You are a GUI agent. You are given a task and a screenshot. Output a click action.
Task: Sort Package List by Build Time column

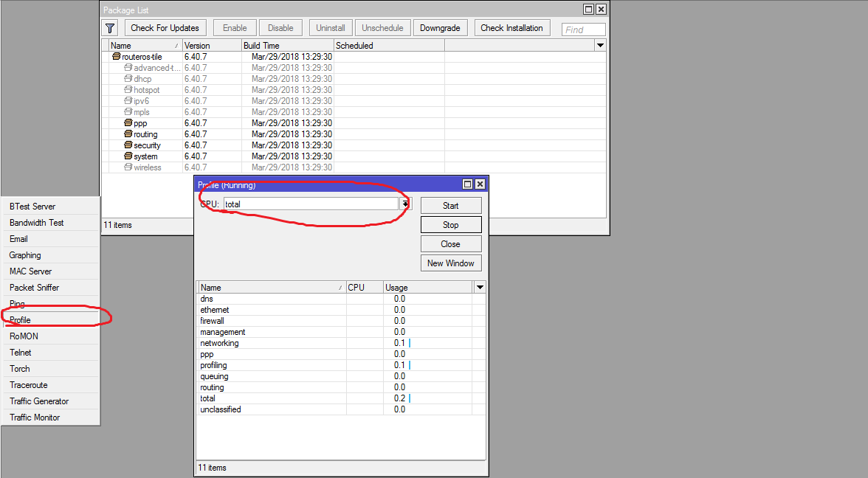click(288, 46)
